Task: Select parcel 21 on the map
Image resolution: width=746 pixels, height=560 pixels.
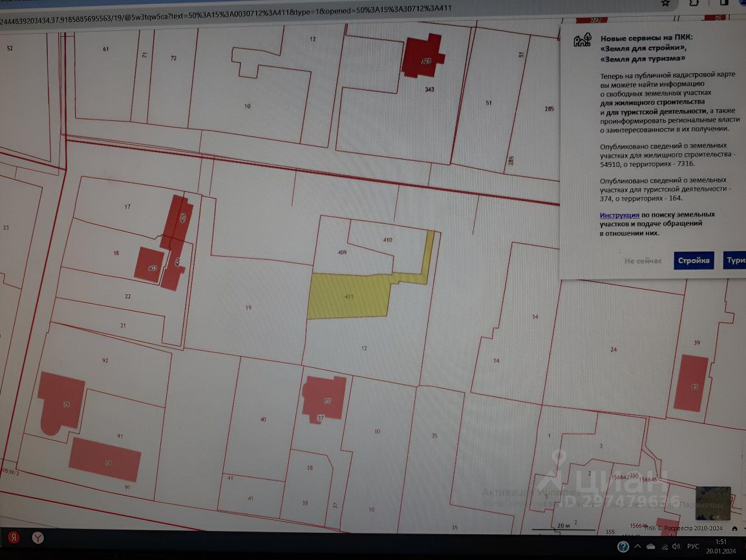Action: pos(123,325)
